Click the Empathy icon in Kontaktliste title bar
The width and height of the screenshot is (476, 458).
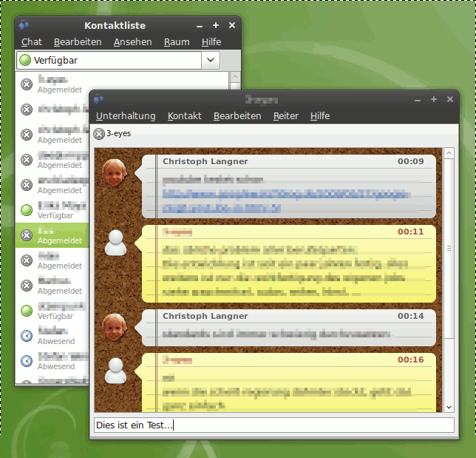click(24, 25)
